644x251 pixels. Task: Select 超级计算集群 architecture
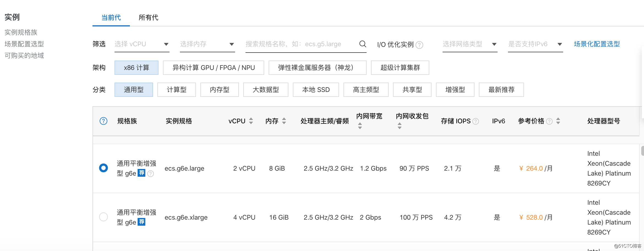[x=400, y=68]
